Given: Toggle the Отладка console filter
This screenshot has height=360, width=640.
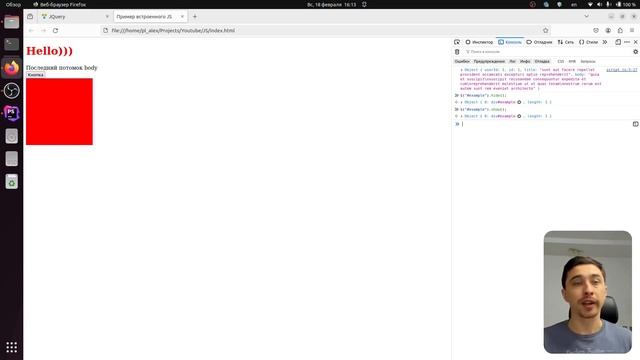Looking at the screenshot, I should click(x=542, y=61).
